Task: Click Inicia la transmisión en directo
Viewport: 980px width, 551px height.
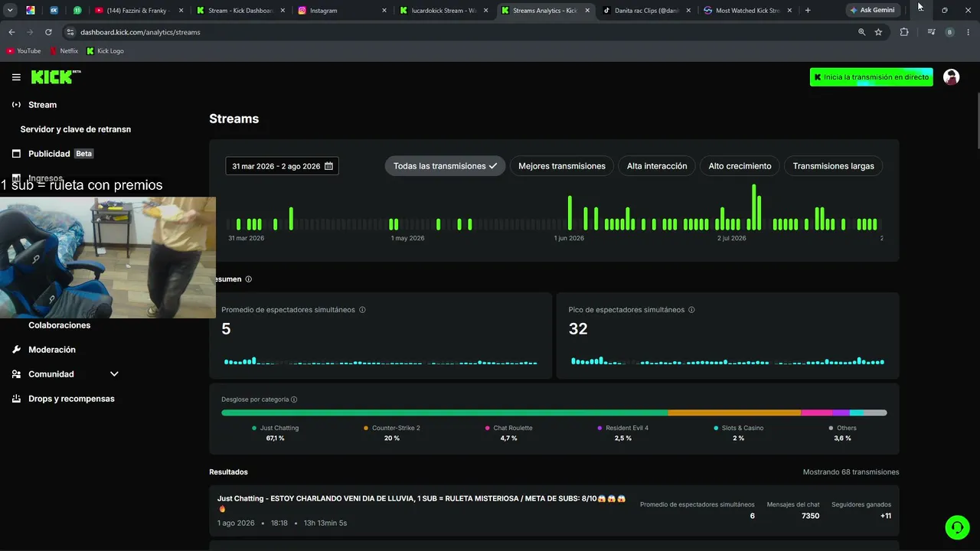Action: pos(871,77)
